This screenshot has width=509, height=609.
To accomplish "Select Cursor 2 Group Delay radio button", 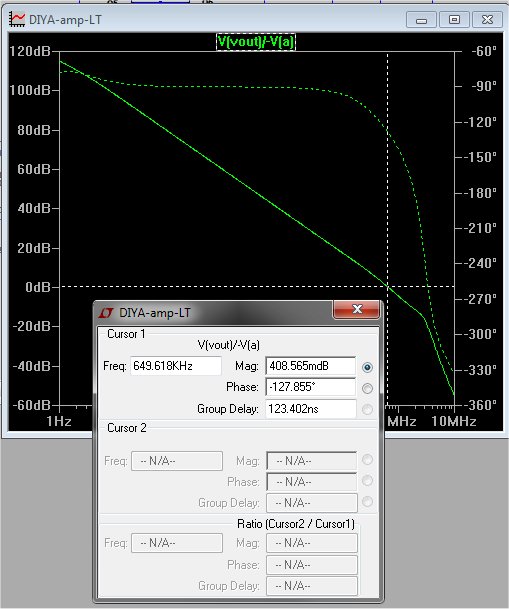I will (367, 502).
